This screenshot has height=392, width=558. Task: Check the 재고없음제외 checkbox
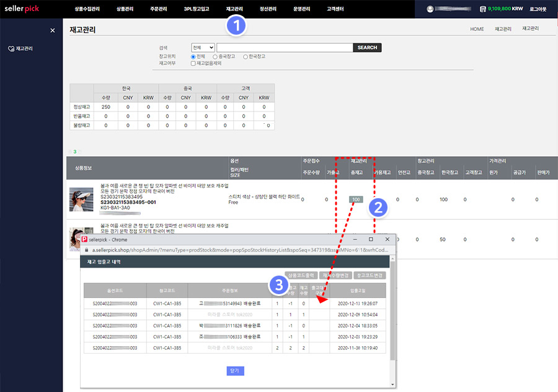coord(193,63)
